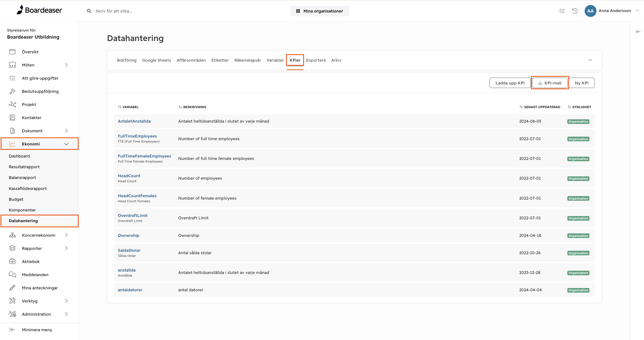644x340 pixels.
Task: Open the HeadCount KPI link
Action: click(129, 176)
